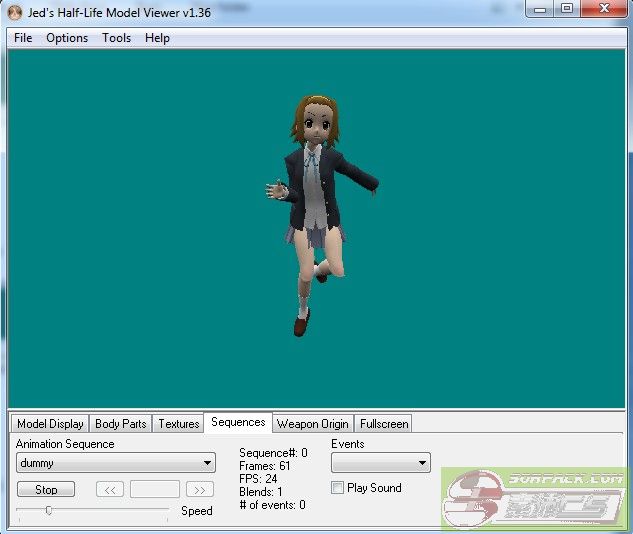The height and width of the screenshot is (534, 633).
Task: Click the 'FPS: 24' text
Action: point(258,479)
